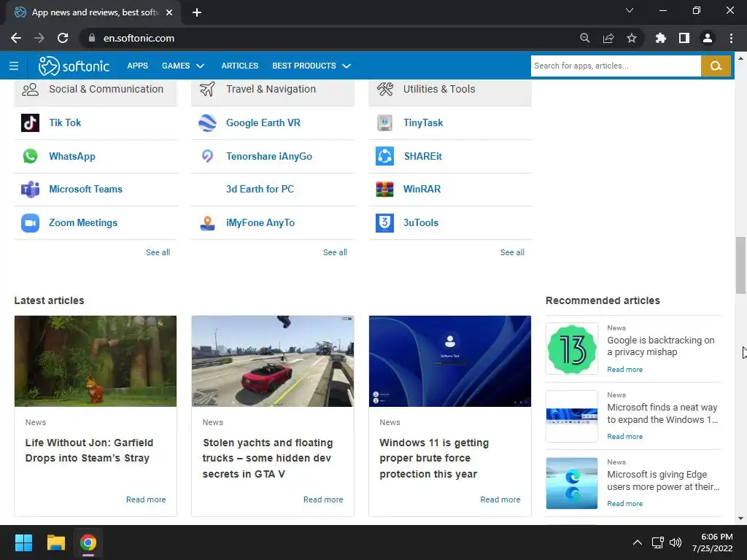
Task: Open the clock and date in taskbar
Action: (x=712, y=542)
